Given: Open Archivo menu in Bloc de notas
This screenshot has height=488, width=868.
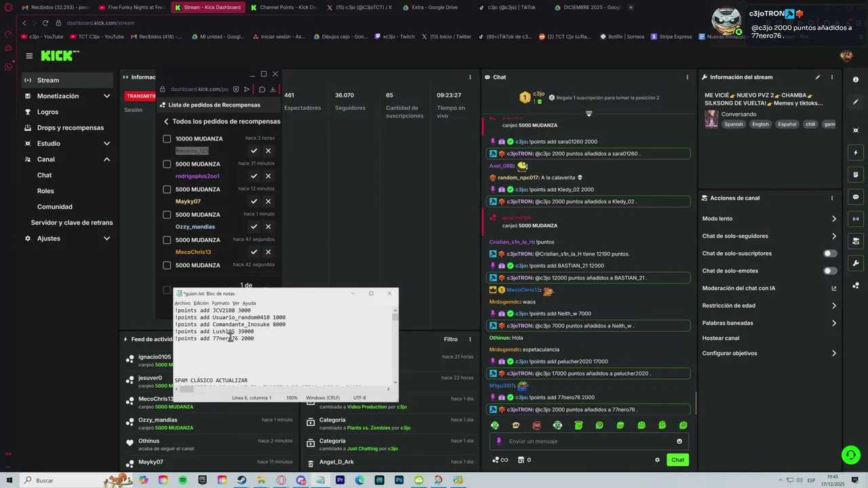Looking at the screenshot, I should click(x=182, y=303).
